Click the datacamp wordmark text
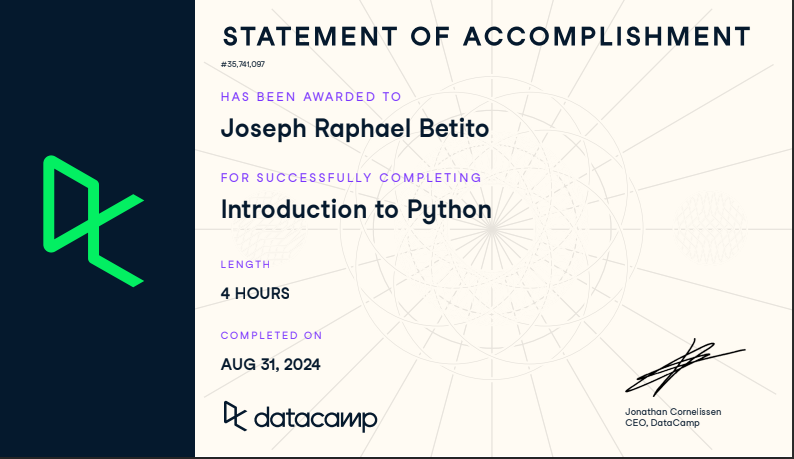Viewport: 794px width, 459px height. [x=315, y=417]
